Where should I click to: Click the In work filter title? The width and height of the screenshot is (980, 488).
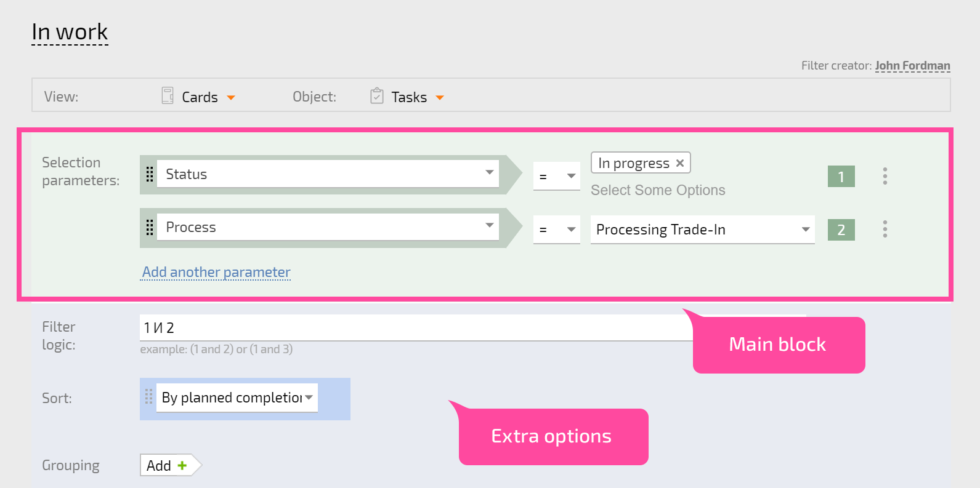[x=70, y=32]
